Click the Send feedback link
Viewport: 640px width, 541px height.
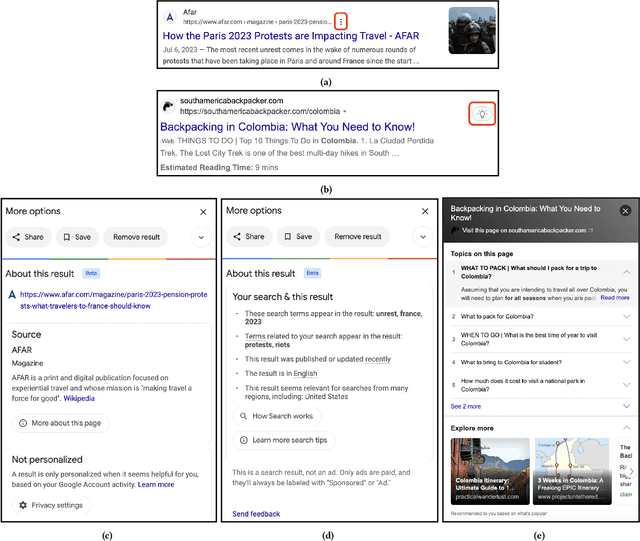(256, 513)
